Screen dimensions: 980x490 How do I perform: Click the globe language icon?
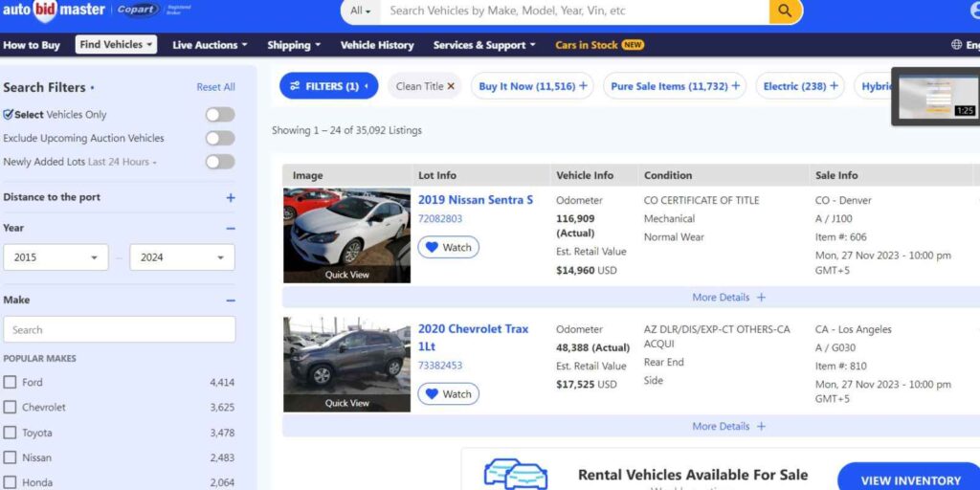click(956, 44)
